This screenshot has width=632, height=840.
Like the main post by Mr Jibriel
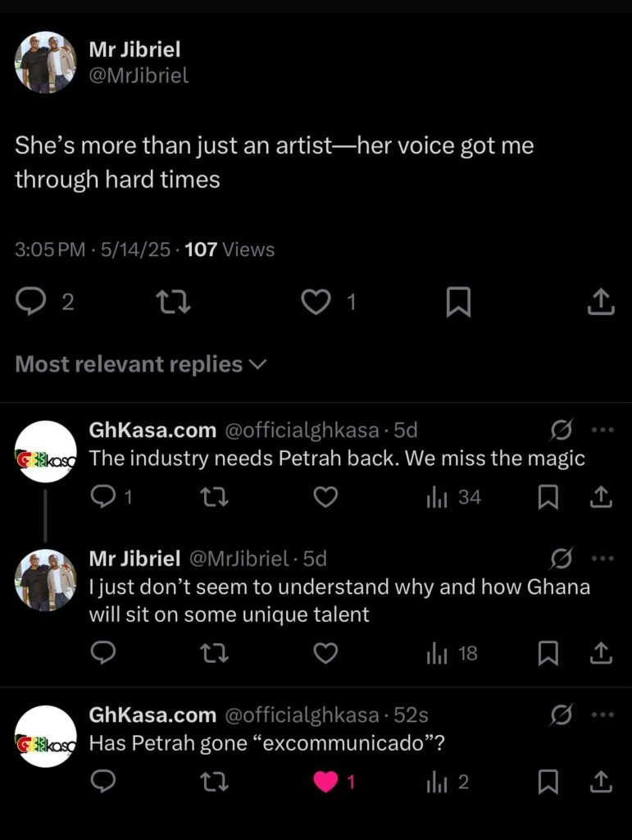(x=316, y=303)
